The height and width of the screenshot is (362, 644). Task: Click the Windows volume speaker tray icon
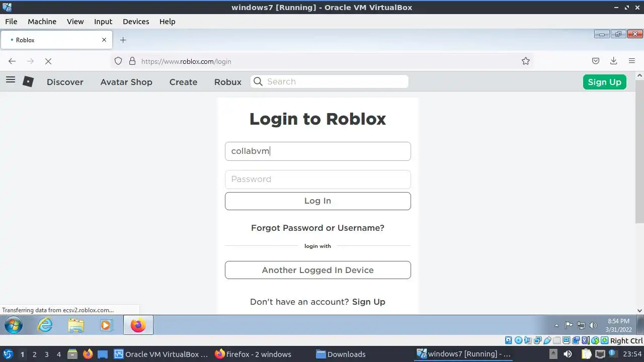(x=593, y=325)
